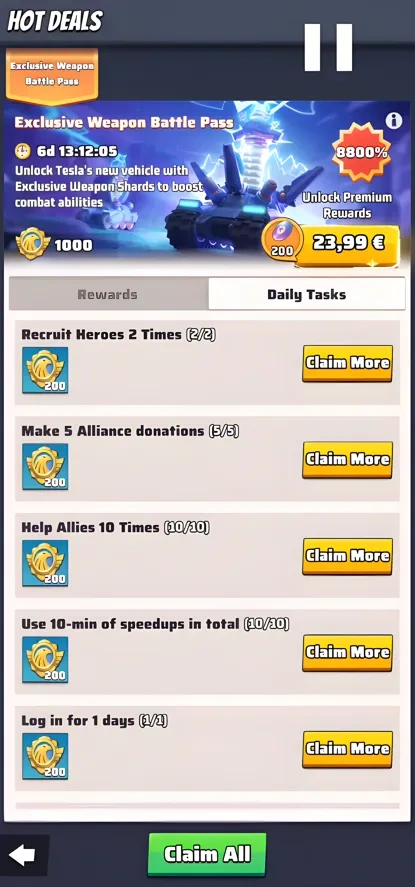Claim More for Alliance donations task
Screen dimensions: 415x887
click(347, 460)
